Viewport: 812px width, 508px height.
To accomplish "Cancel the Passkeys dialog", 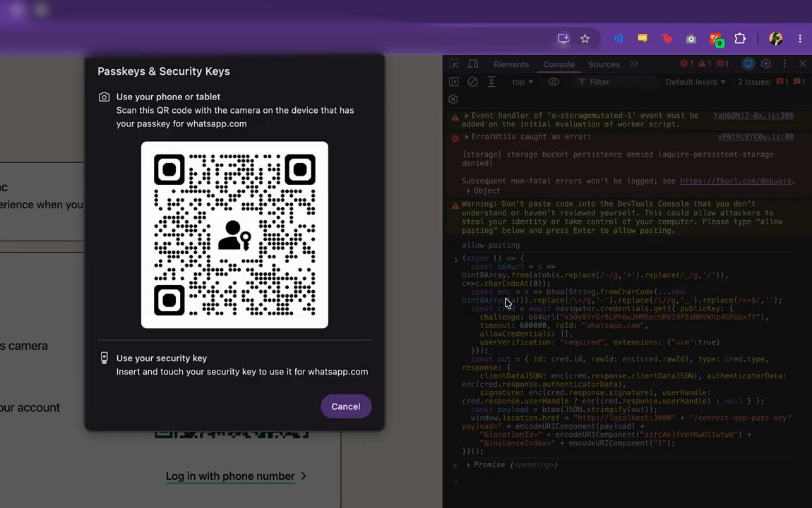I will point(346,406).
